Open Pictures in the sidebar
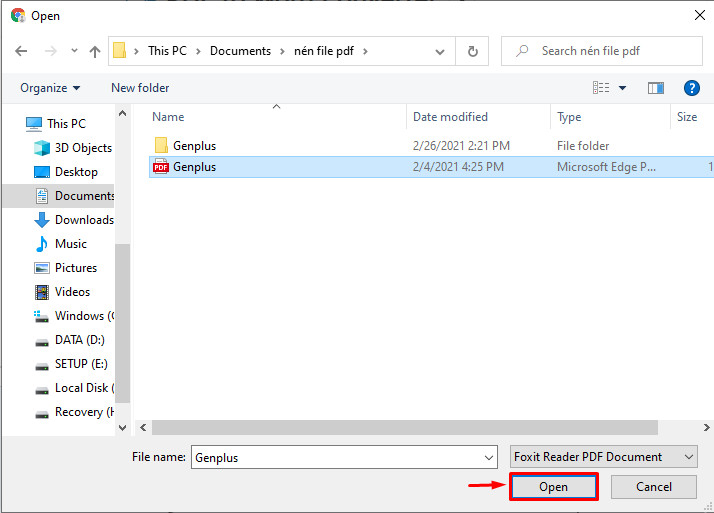Image resolution: width=714 pixels, height=513 pixels. (x=66, y=268)
